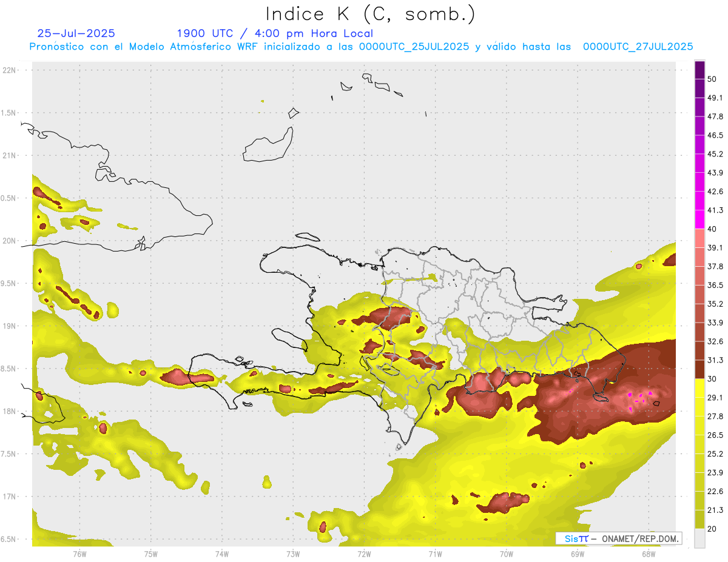This screenshot has width=728, height=562.
Task: Click the '21N' latitude label
Action: [x=9, y=156]
